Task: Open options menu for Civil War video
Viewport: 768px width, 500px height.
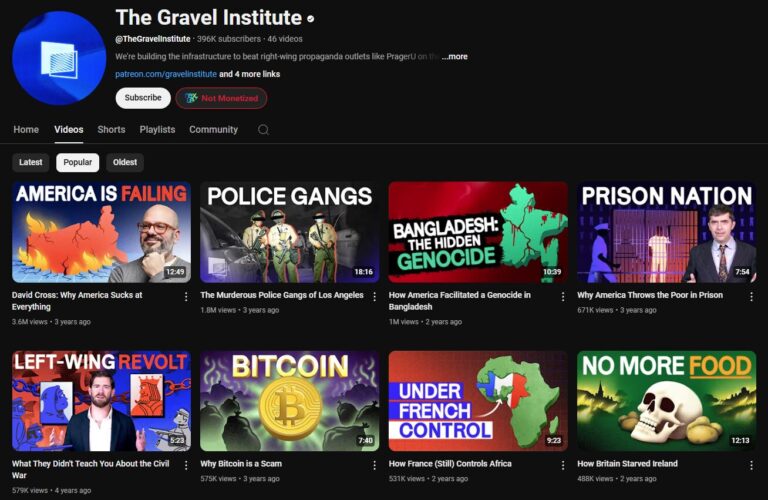Action: pyautogui.click(x=186, y=465)
